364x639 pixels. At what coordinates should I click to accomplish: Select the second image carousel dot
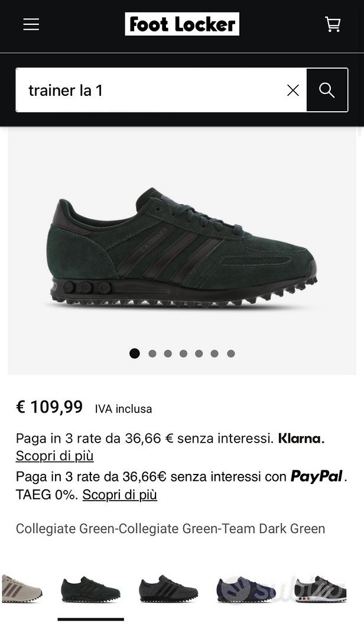tap(152, 353)
